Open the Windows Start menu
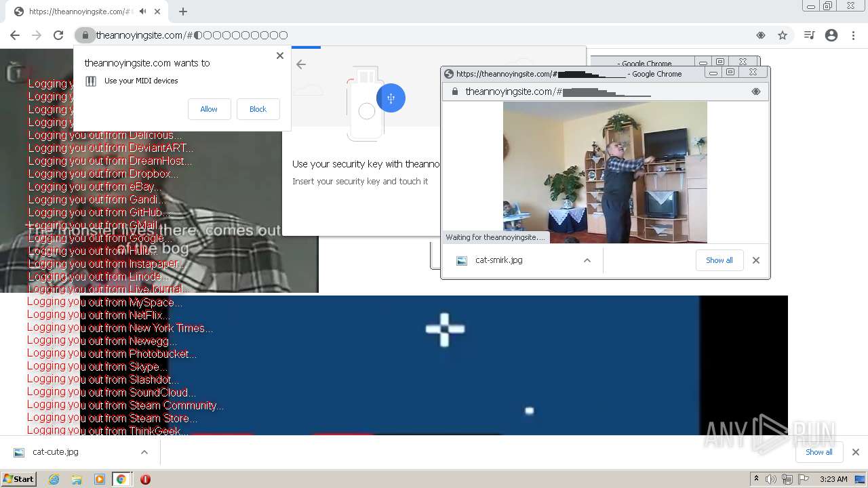Viewport: 868px width, 488px height. click(18, 479)
